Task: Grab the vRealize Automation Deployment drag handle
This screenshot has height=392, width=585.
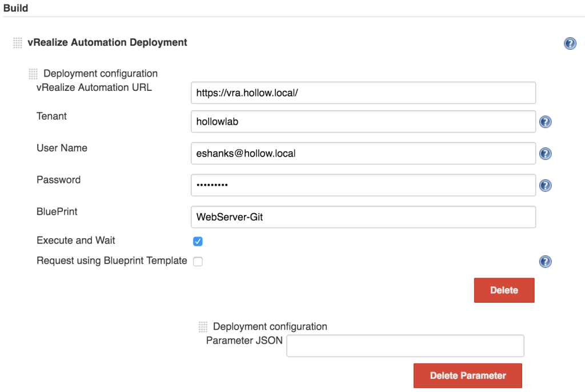Action: 18,43
